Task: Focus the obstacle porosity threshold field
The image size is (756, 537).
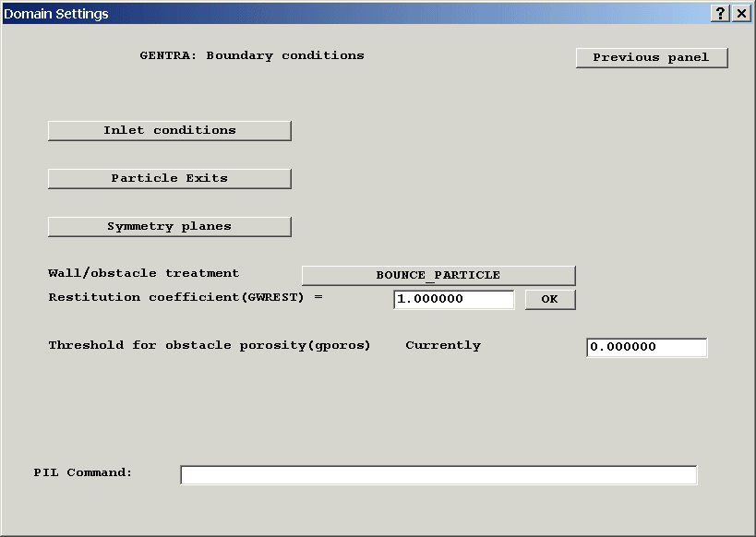Action: point(646,347)
